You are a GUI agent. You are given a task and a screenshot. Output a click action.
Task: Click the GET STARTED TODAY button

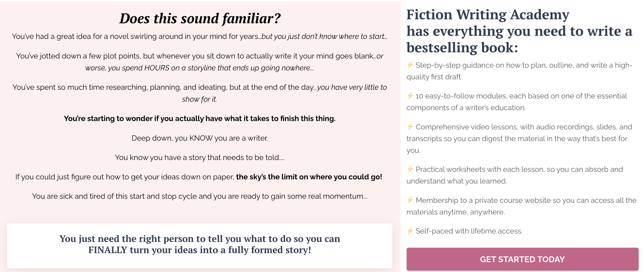click(522, 259)
